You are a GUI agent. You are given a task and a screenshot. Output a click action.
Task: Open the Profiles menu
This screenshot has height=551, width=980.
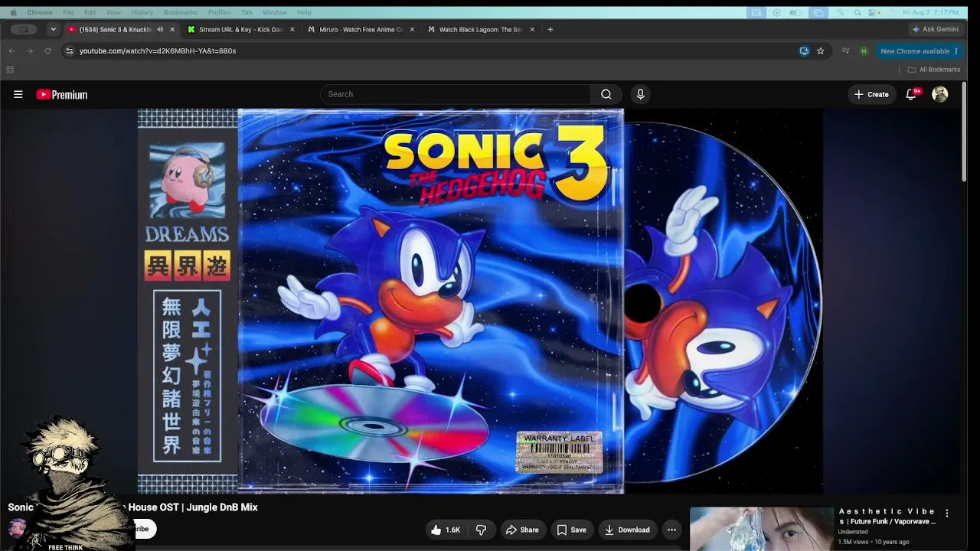tap(219, 12)
